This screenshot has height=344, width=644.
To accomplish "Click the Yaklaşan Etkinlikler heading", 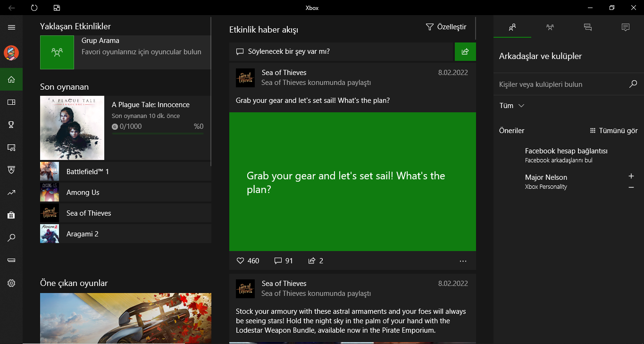I will pyautogui.click(x=75, y=26).
